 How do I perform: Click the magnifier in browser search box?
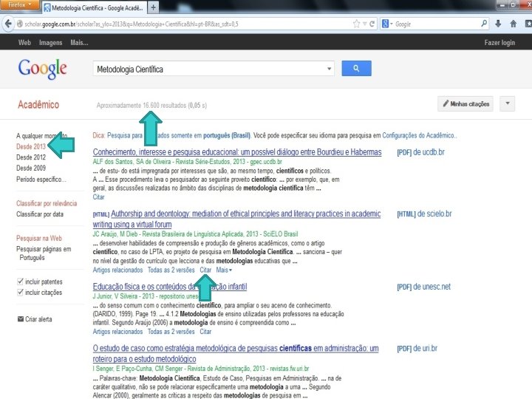coord(484,24)
